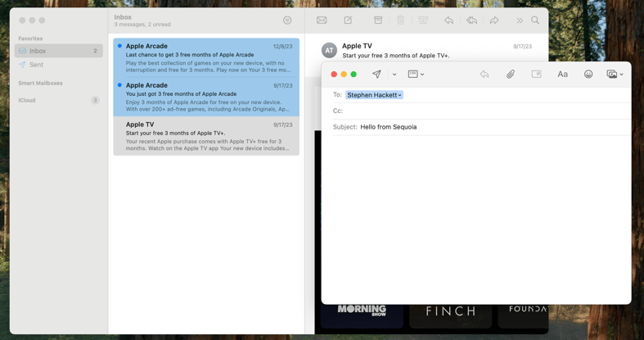
Task: Click Forward arrow icon in Mail toolbar
Action: click(494, 20)
